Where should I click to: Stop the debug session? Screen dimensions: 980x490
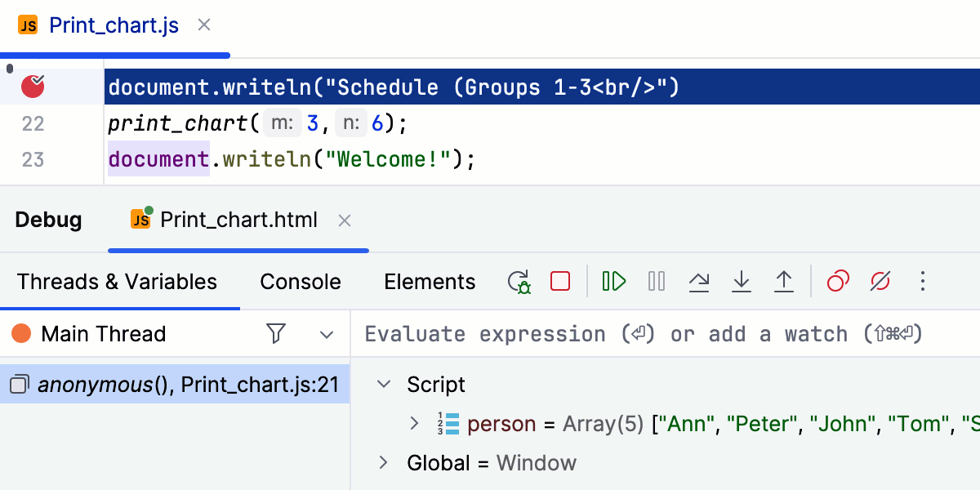(x=559, y=281)
